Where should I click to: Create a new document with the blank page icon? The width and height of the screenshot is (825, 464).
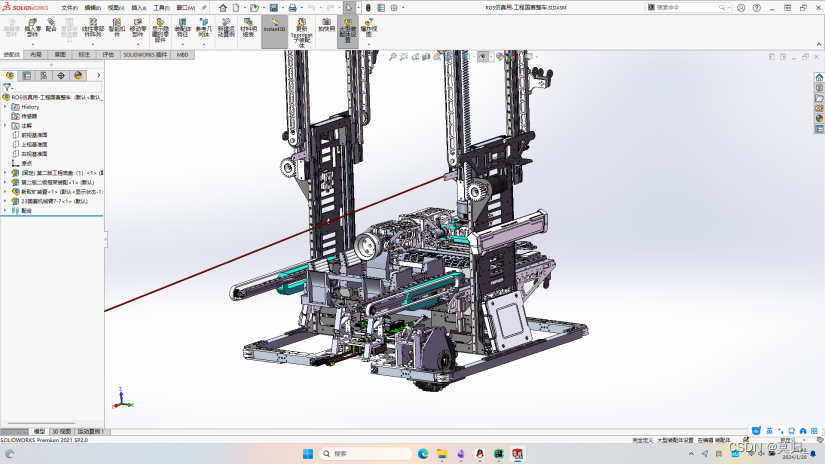click(236, 8)
